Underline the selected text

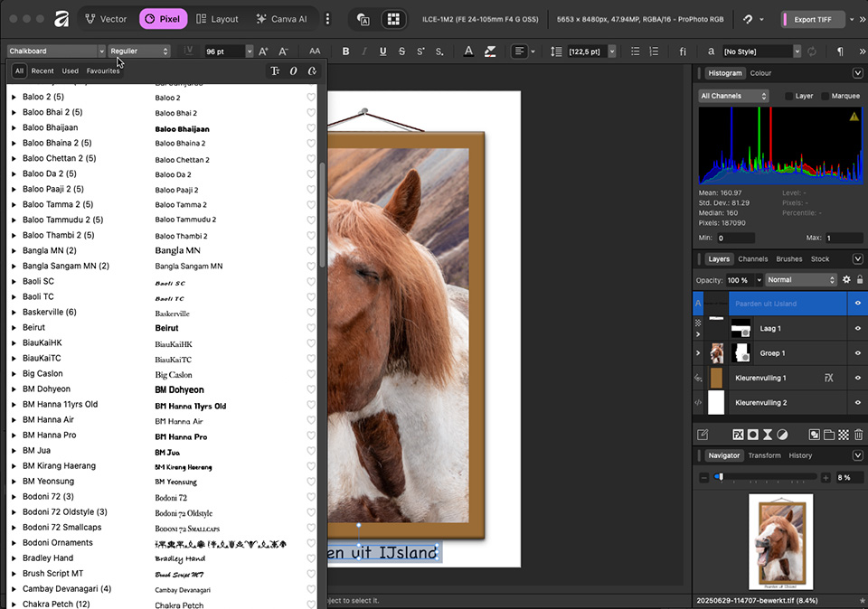[x=382, y=52]
